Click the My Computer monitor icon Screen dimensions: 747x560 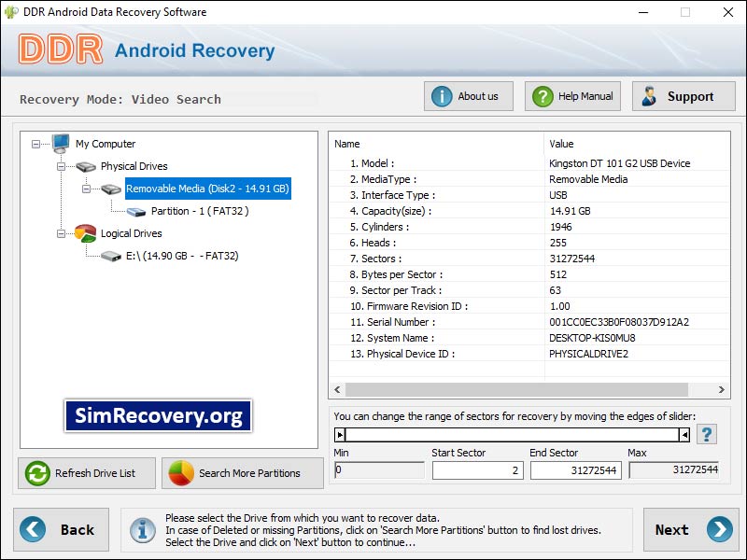pyautogui.click(x=61, y=144)
